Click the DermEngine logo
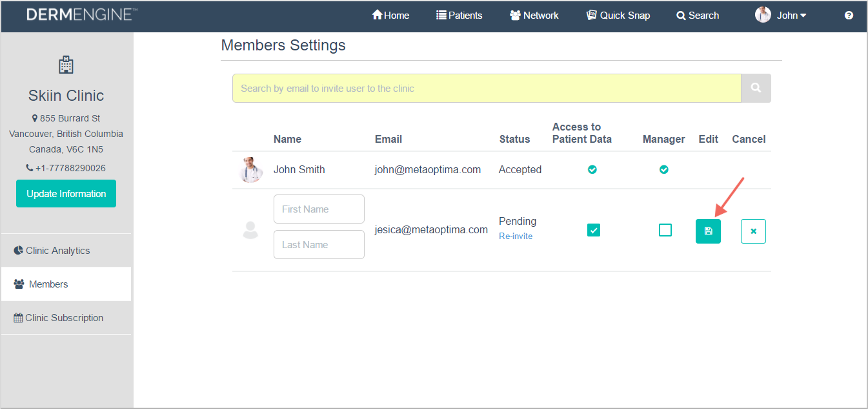The height and width of the screenshot is (409, 868). coord(81,15)
